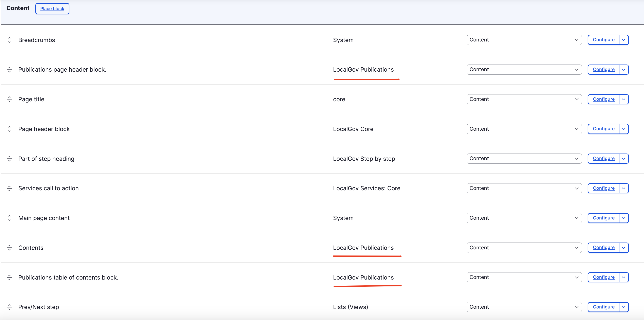Click drag handle for Contents row

click(x=10, y=248)
